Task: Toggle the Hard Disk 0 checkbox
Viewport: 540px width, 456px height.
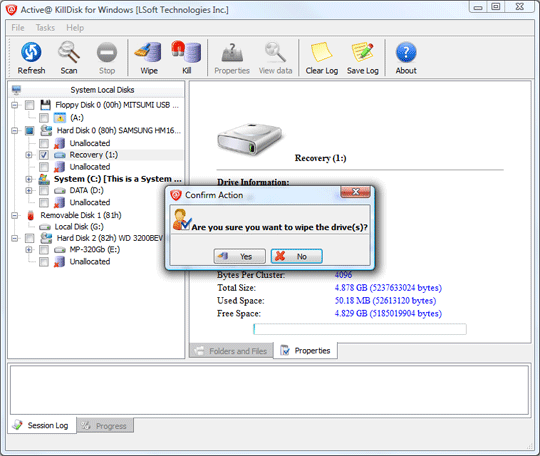Action: coord(30,131)
